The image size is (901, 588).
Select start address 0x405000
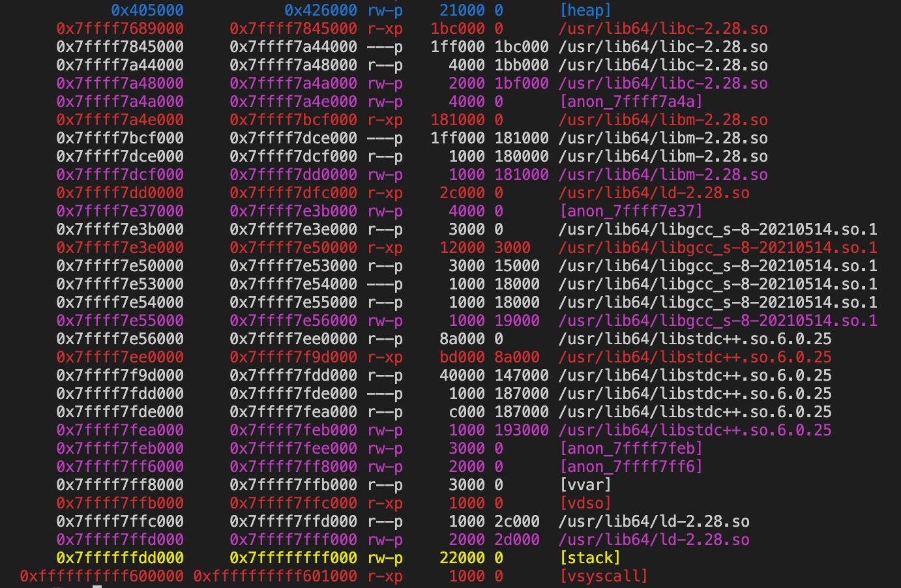[147, 10]
